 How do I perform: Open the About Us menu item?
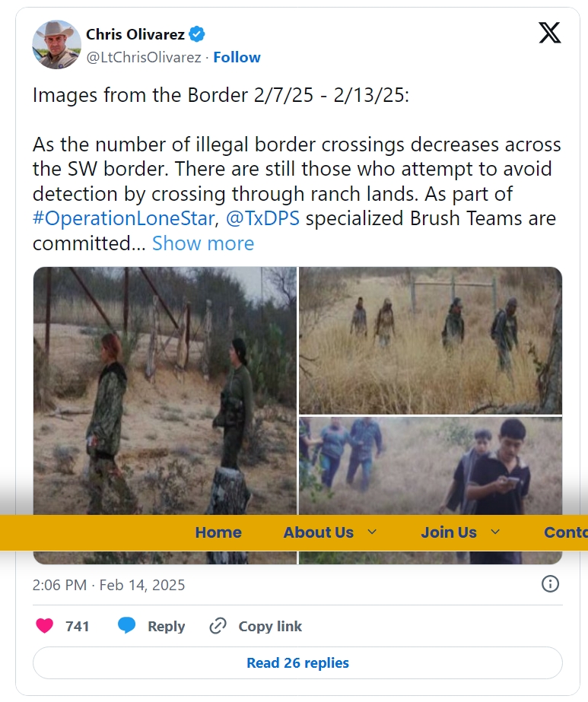(319, 532)
